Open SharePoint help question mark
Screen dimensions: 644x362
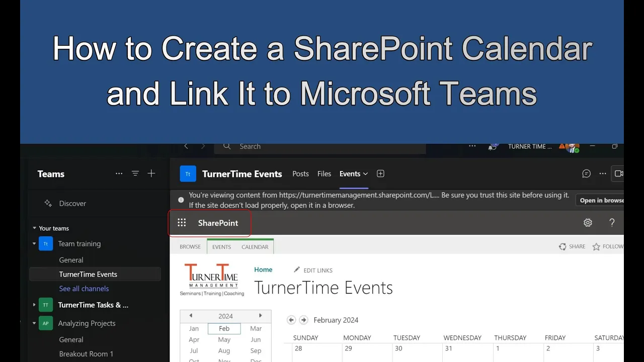[612, 223]
